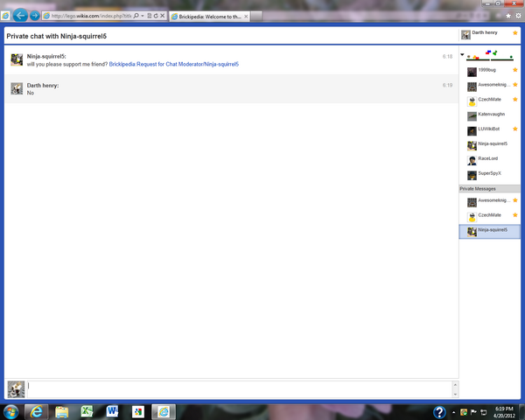525x420 pixels.
Task: Click your avatar beside the message box
Action: click(x=16, y=389)
